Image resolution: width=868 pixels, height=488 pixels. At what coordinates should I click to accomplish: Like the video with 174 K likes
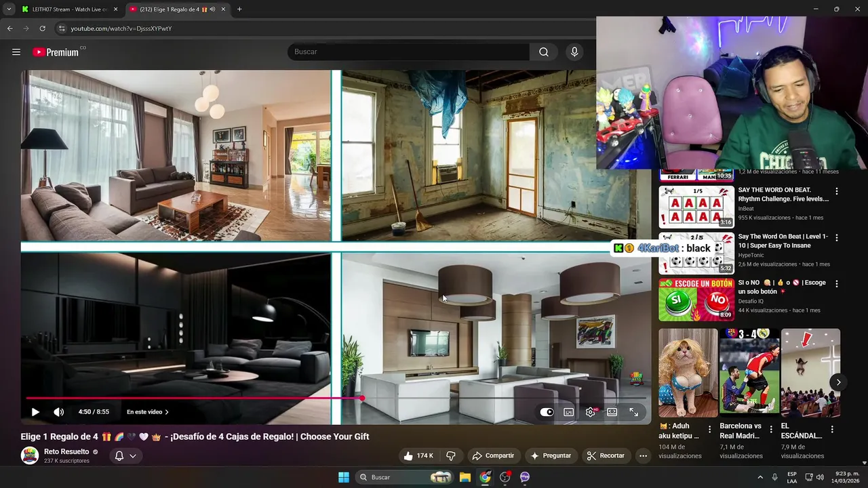pyautogui.click(x=418, y=455)
